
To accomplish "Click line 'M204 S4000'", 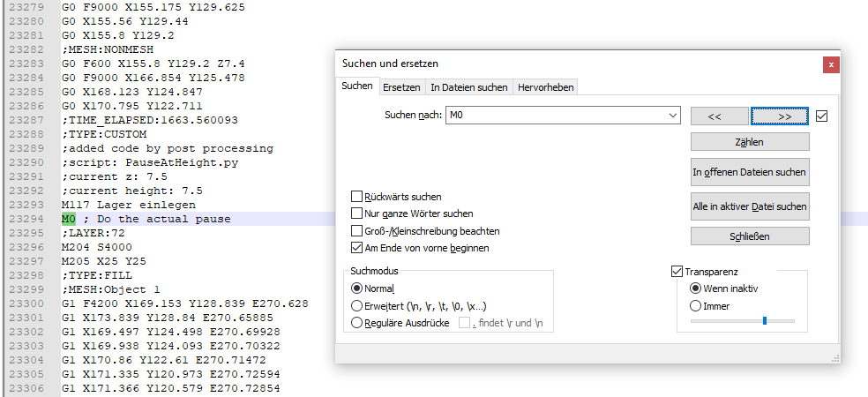I will 97,248.
